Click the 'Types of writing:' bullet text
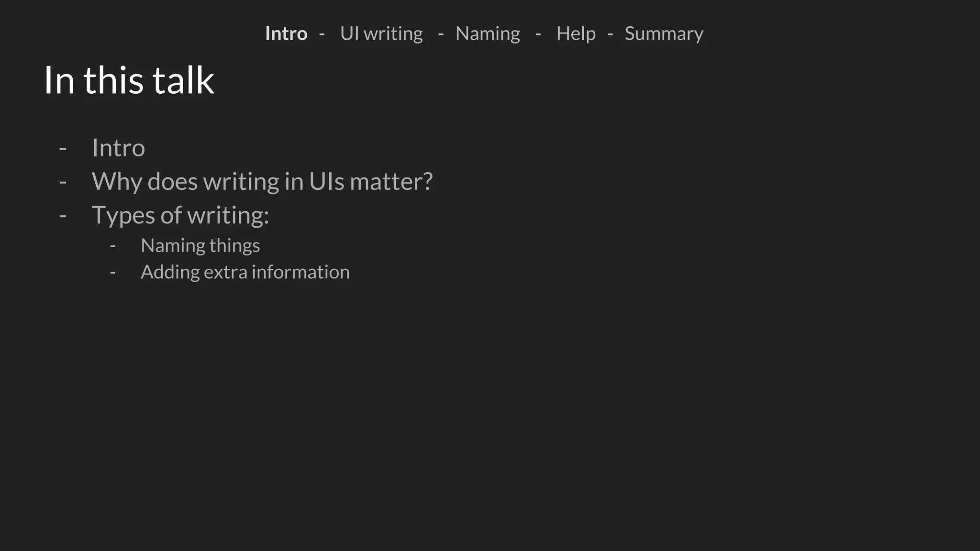 [180, 215]
